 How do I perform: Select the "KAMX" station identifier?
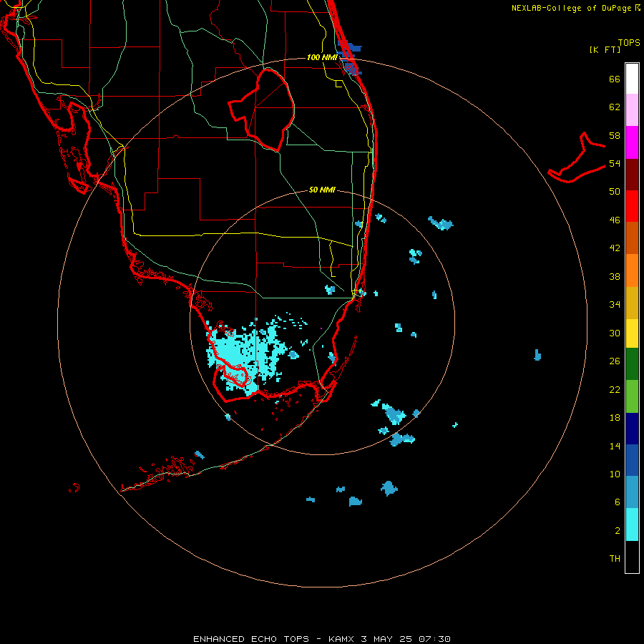pos(342,639)
